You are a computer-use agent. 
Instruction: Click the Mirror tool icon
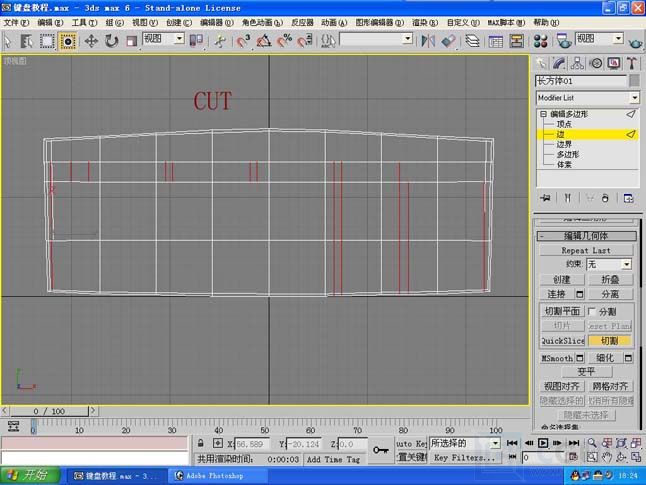pos(428,40)
